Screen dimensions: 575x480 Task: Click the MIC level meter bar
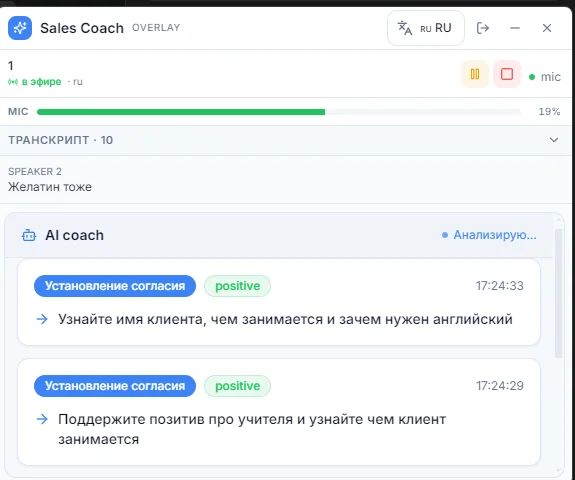tap(279, 112)
